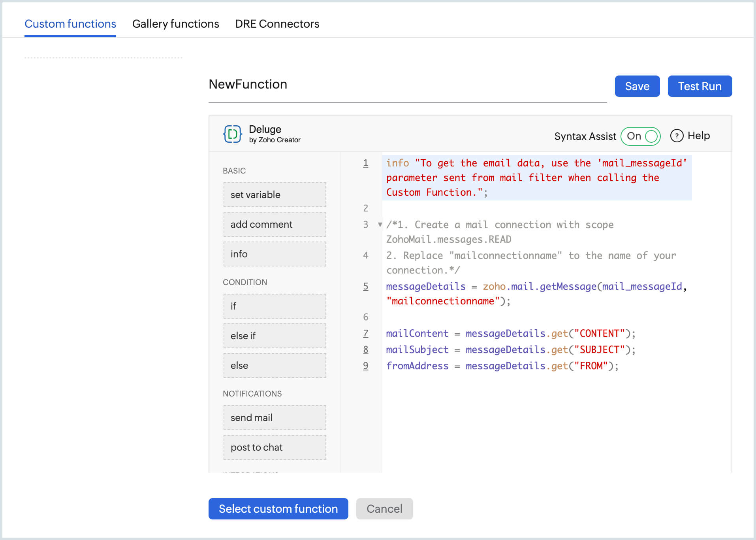The height and width of the screenshot is (540, 756).
Task: Open Help via the question mark icon
Action: point(677,136)
